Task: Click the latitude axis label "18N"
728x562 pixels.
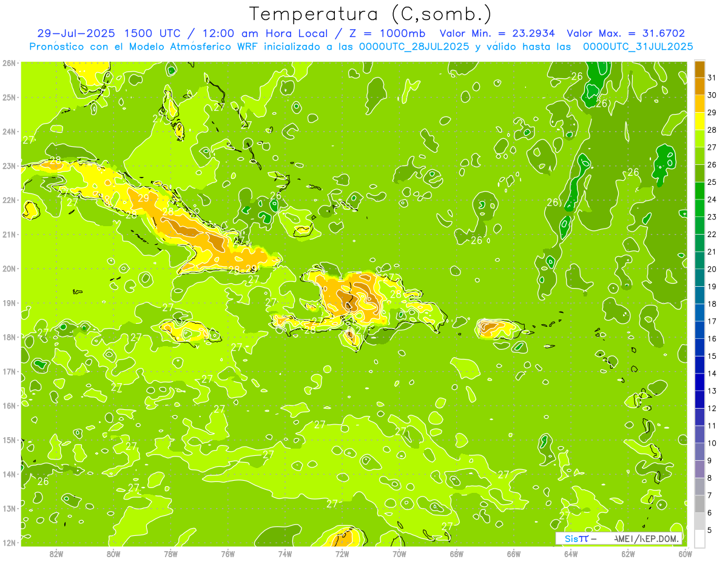Action: click(9, 337)
